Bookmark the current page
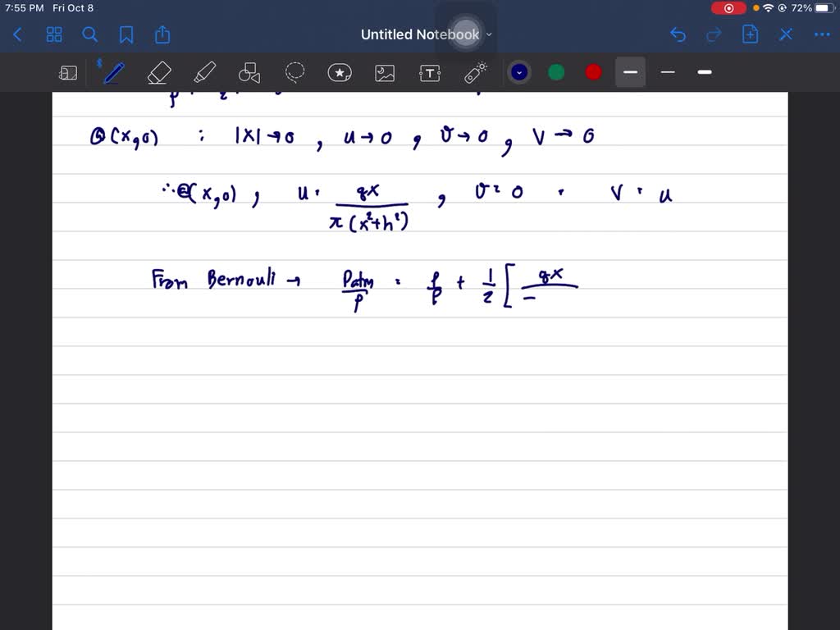 pos(126,34)
